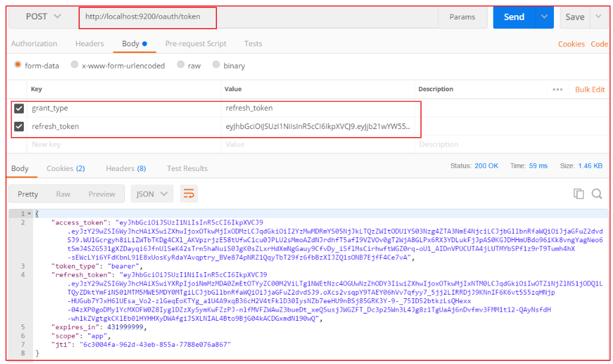Click the grant_type key cell

pos(124,108)
